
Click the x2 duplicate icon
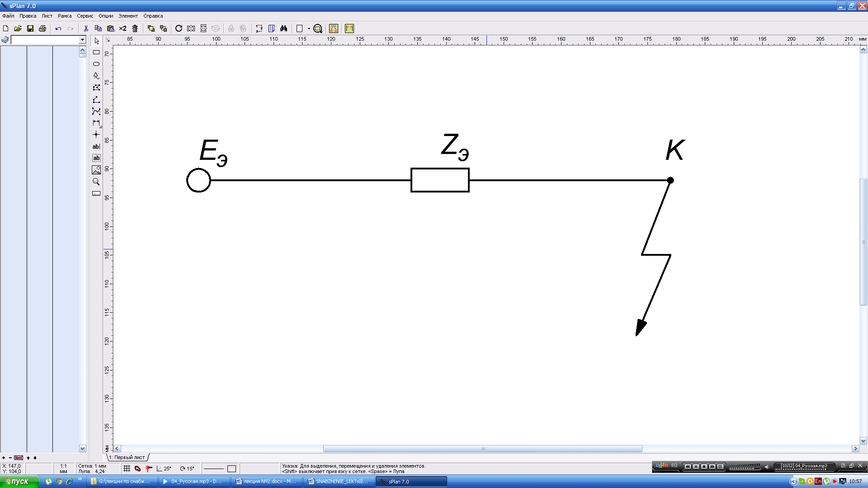pos(123,28)
